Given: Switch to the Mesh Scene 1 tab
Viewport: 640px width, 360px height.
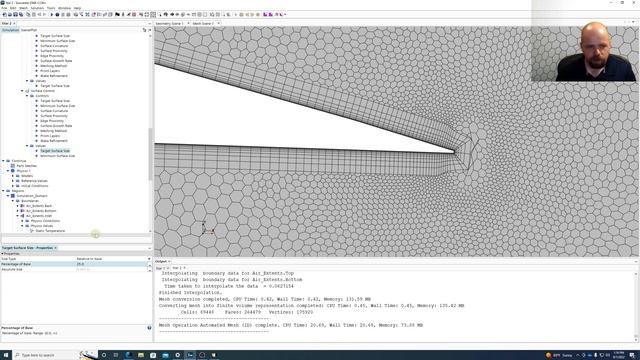Looking at the screenshot, I should click(203, 23).
